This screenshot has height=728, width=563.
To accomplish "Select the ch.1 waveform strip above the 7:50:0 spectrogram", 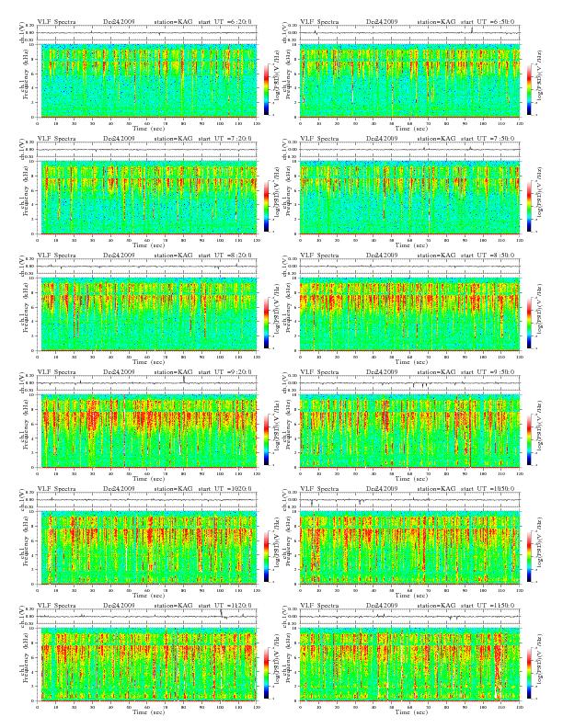I will click(x=409, y=150).
